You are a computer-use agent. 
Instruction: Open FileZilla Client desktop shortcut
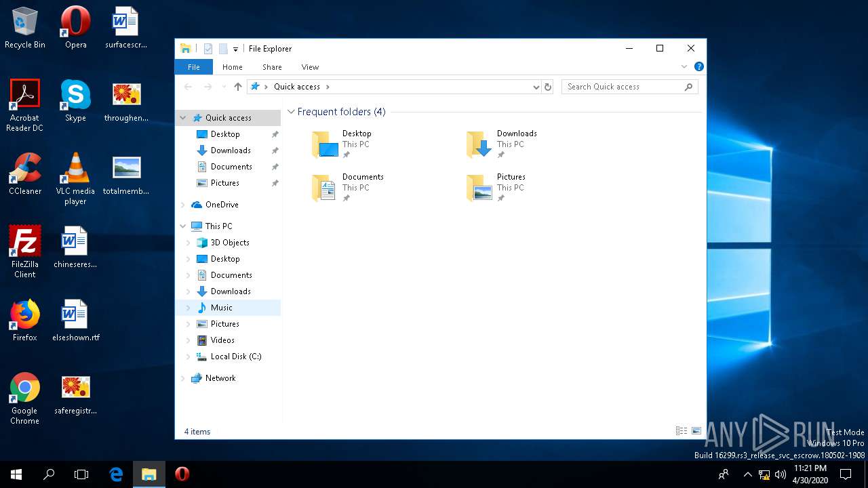(25, 252)
